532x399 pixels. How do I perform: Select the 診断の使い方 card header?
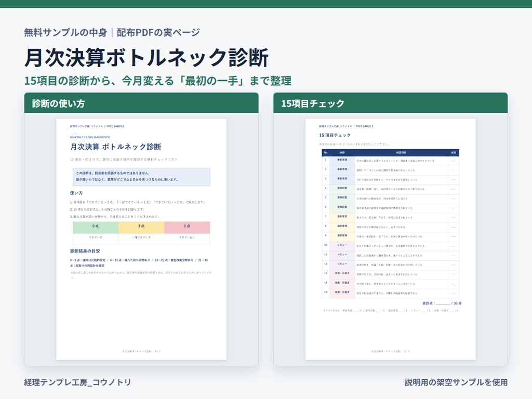[141, 103]
